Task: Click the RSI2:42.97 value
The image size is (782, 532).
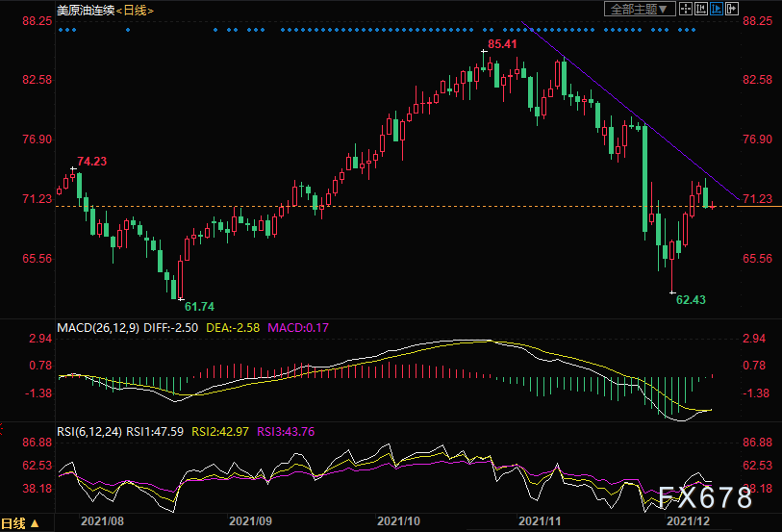Action: [220, 431]
